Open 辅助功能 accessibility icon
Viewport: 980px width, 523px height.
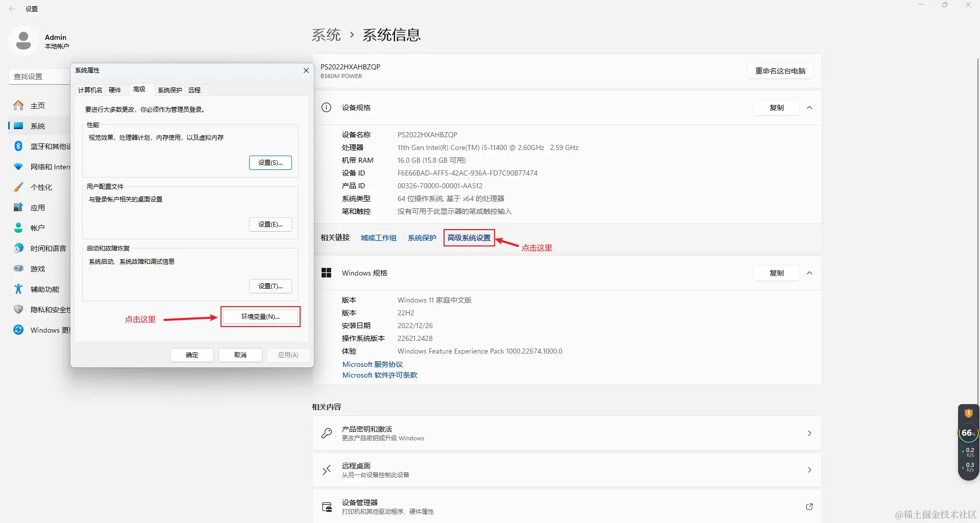click(x=18, y=289)
